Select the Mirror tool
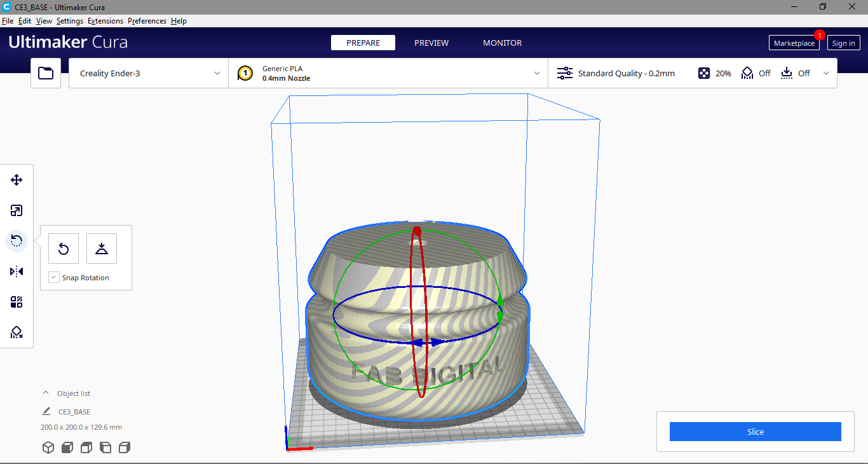The height and width of the screenshot is (464, 868). click(17, 271)
